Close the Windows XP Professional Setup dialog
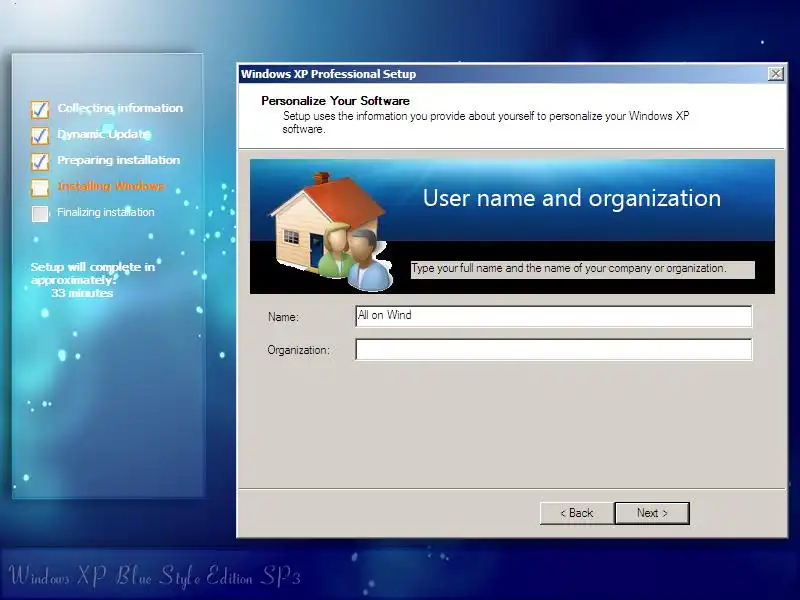The height and width of the screenshot is (600, 800). point(776,74)
